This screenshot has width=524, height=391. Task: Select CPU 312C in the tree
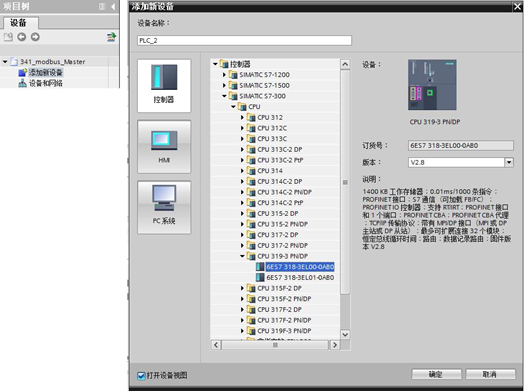272,128
